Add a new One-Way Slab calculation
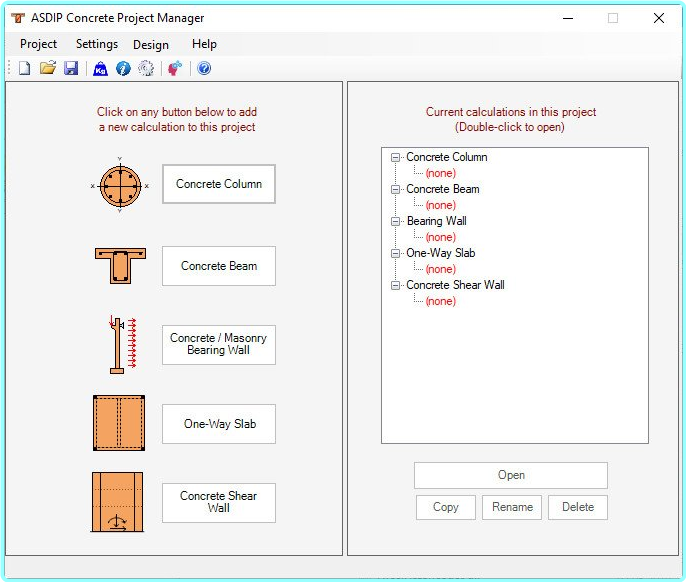Screen dimensions: 686x582 pyautogui.click(x=219, y=424)
